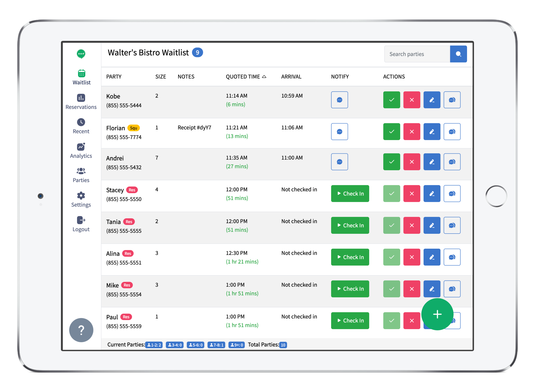Open the Waitlist sidebar section
This screenshot has width=535, height=392.
(x=81, y=77)
